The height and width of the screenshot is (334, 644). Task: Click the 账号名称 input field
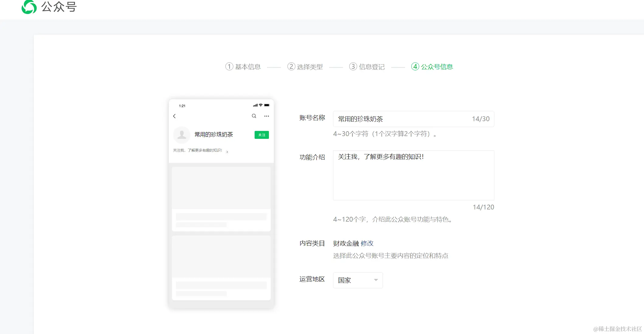402,119
